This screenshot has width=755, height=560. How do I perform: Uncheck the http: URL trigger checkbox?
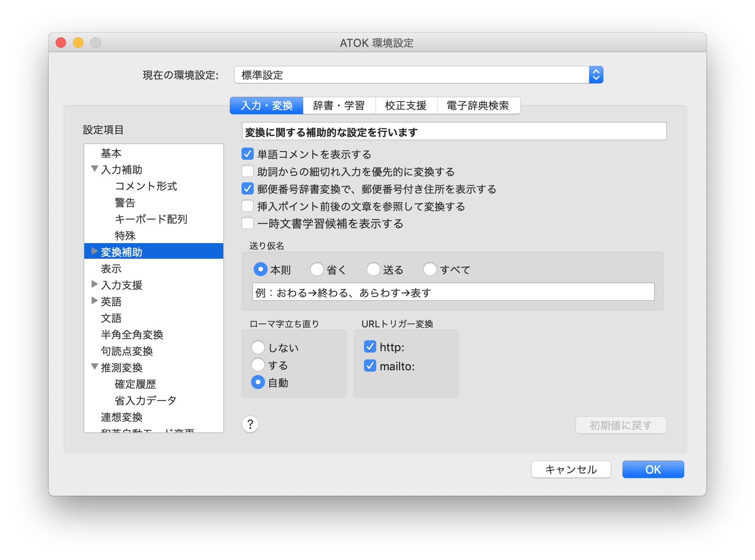tap(370, 346)
